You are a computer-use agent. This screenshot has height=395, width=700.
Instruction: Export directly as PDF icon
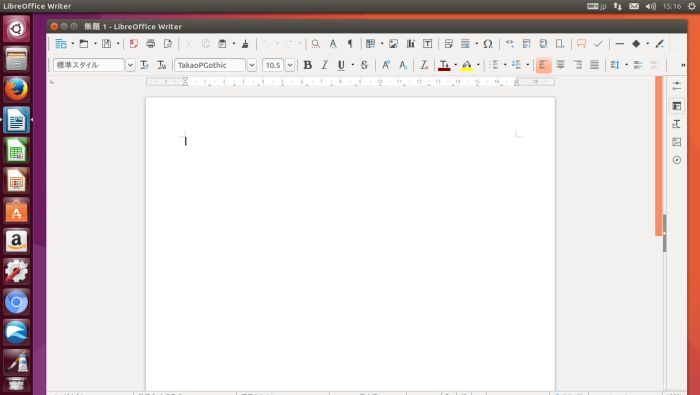tap(133, 44)
